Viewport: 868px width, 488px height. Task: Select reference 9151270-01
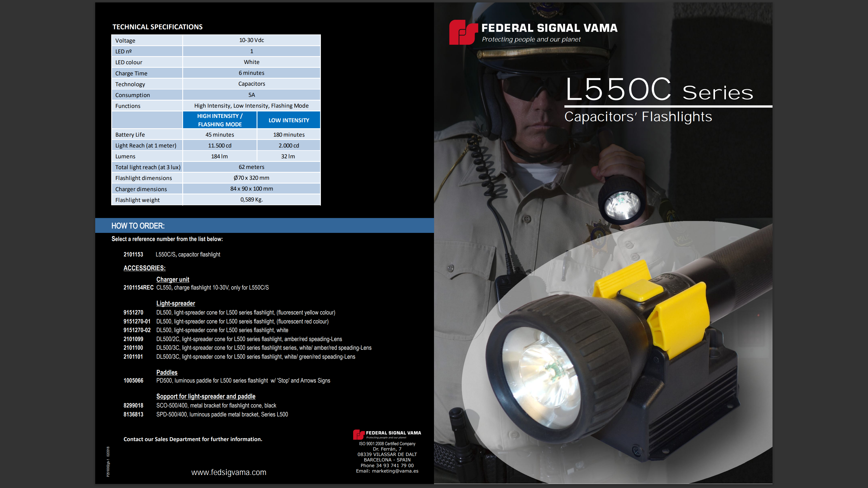(x=137, y=321)
